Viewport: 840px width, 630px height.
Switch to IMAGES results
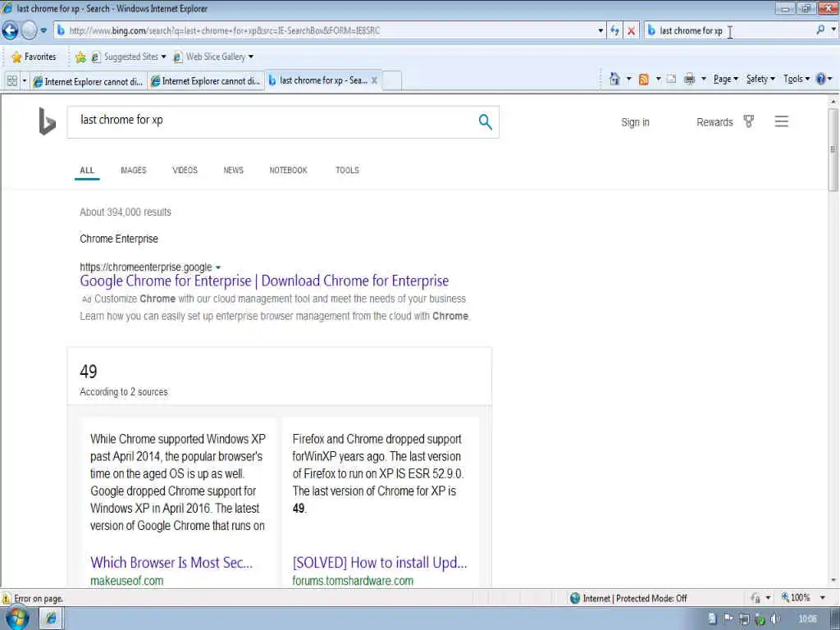click(134, 171)
